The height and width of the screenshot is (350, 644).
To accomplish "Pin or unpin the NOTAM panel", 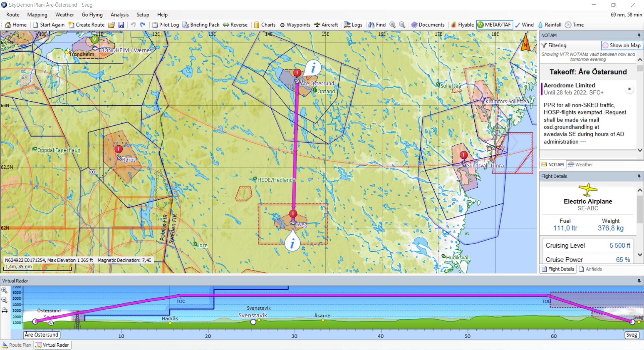I will (639, 35).
